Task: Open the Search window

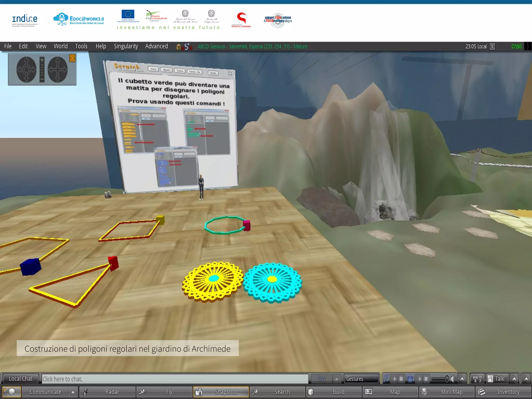Action: (x=277, y=392)
